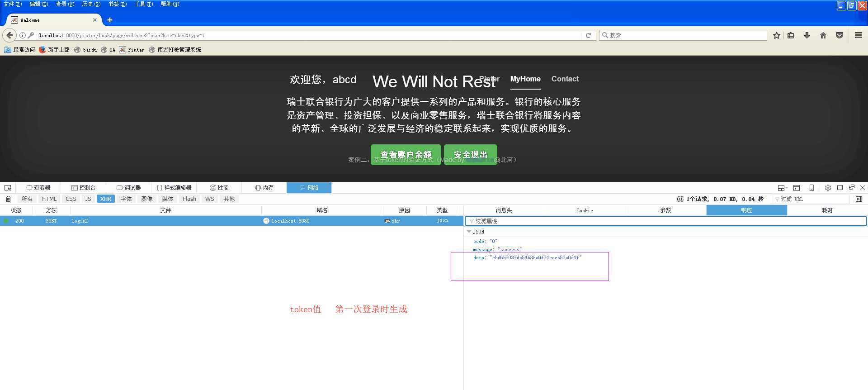Screen dimensions: 868x390
Task: Close the developer tools panel
Action: pos(863,188)
